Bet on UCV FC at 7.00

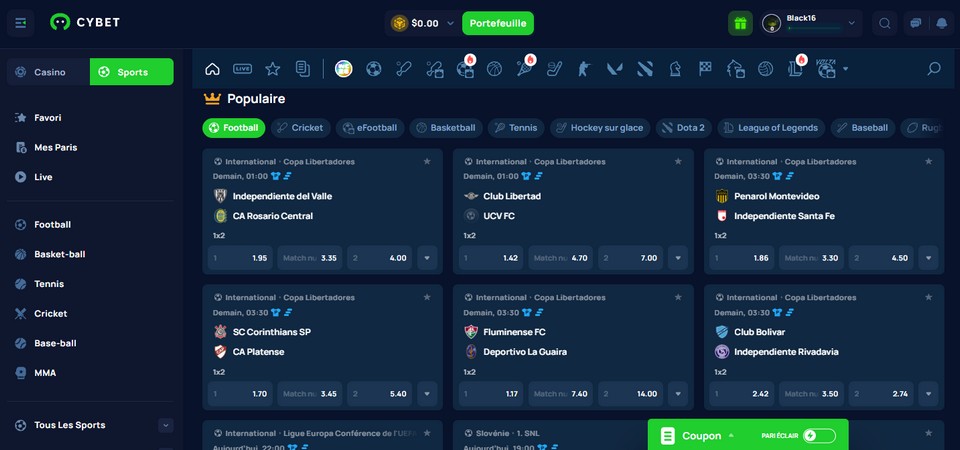pos(631,258)
